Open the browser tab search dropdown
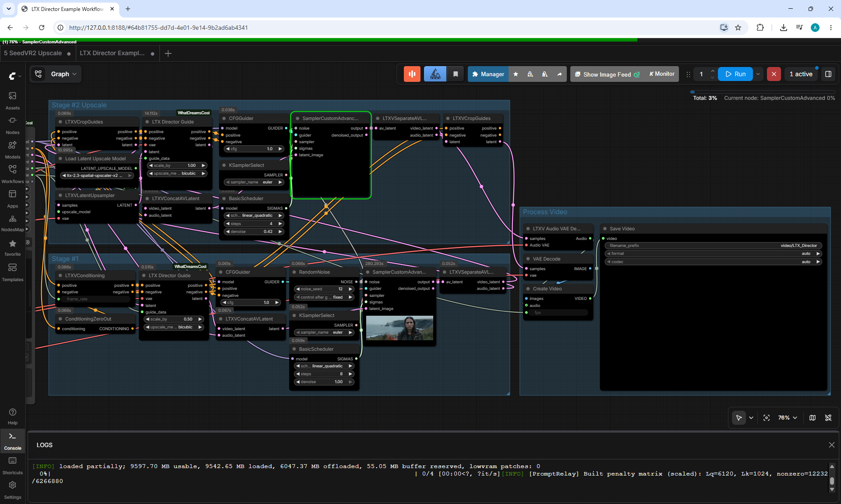 pos(9,9)
